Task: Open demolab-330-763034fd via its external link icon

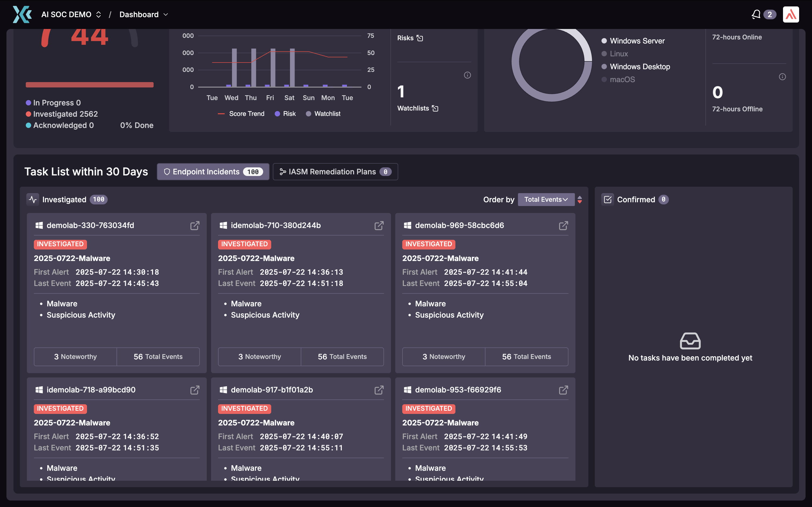Action: click(x=195, y=225)
